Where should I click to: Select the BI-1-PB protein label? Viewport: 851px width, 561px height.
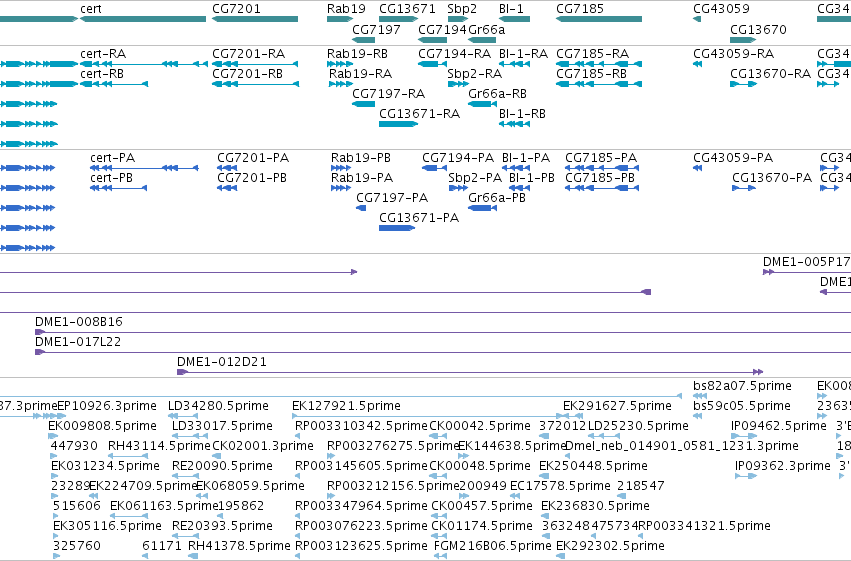pos(532,178)
